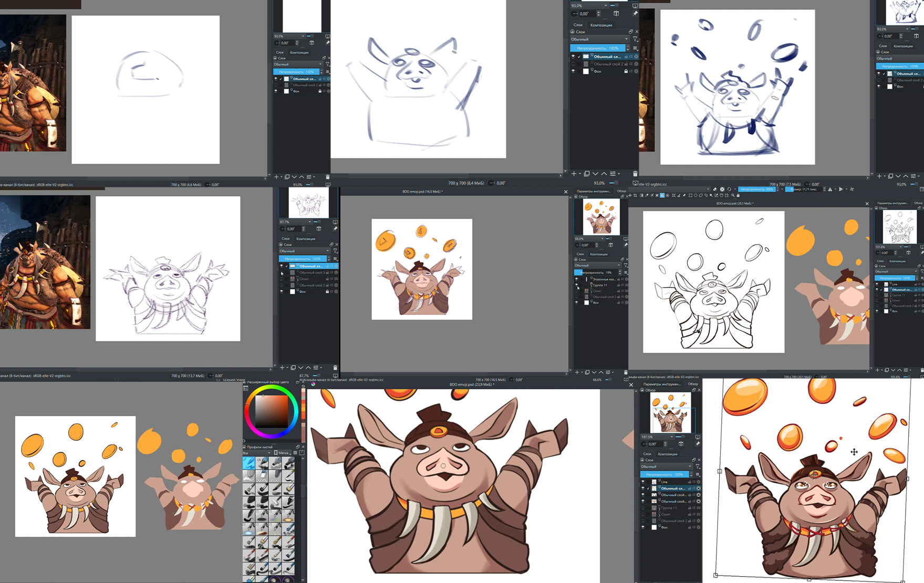Screen dimensions: 924x583
Task: Delete layer via trash in panel beside falling-coins sketch
Action: point(635,174)
